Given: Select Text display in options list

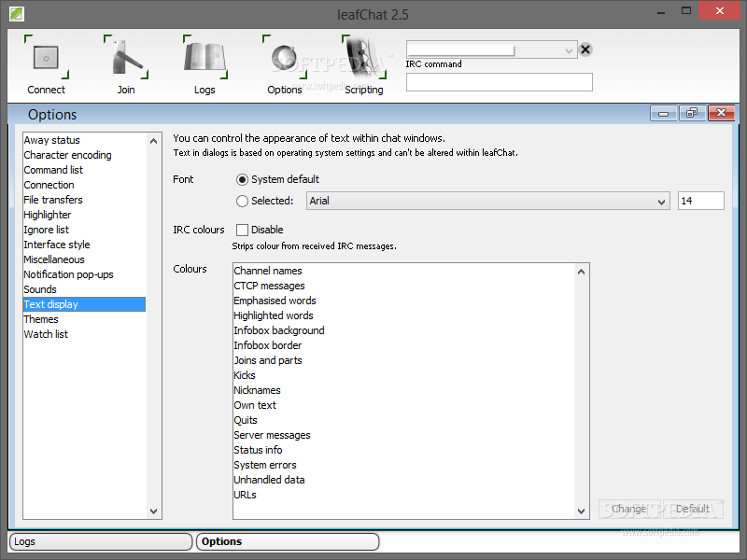Looking at the screenshot, I should point(84,304).
